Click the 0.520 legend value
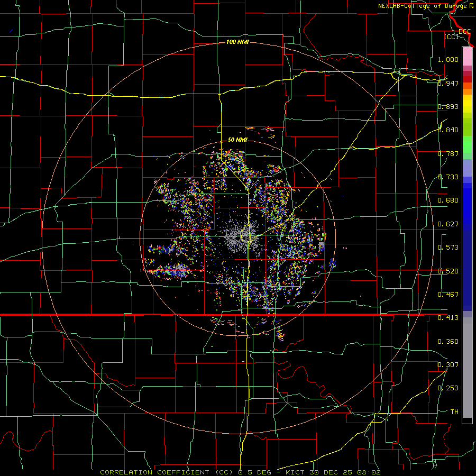 pyautogui.click(x=448, y=271)
